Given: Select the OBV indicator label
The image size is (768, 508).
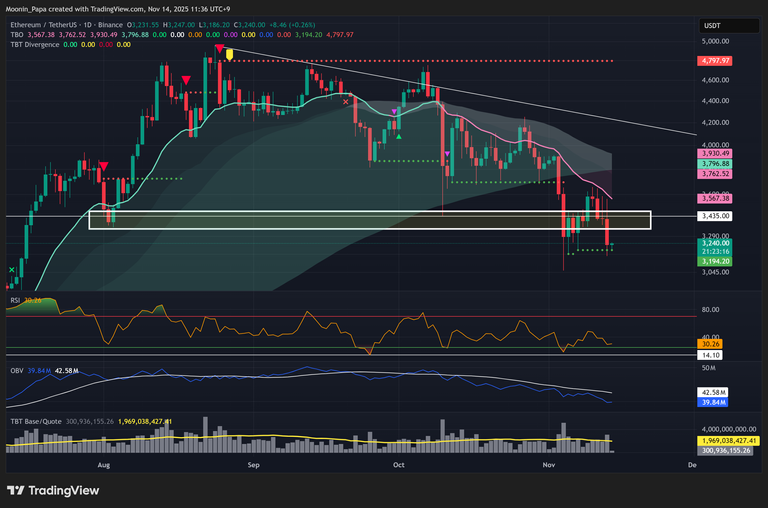Looking at the screenshot, I should pos(16,371).
